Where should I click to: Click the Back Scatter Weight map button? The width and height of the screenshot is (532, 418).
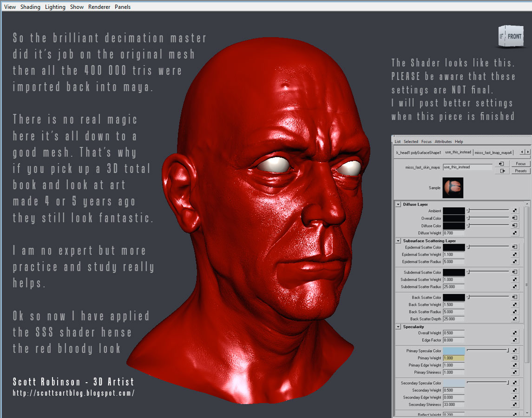tap(515, 305)
